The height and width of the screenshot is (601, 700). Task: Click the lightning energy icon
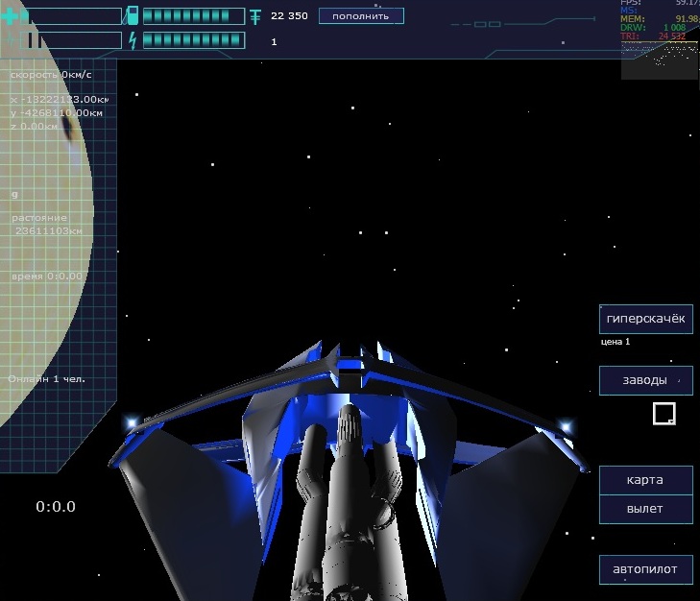click(133, 40)
